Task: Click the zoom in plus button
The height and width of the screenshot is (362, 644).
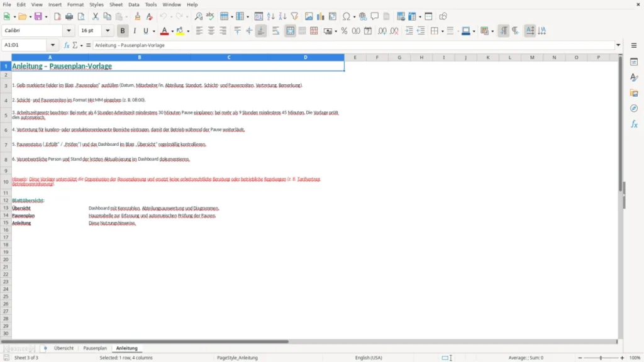Action: pos(622,358)
